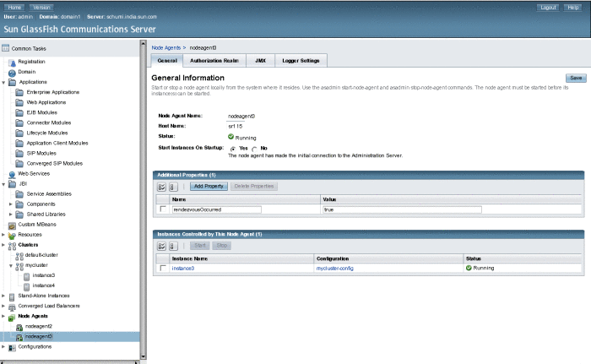Viewport: 591px width, 364px height.
Task: Click the tree pane scroll-down arrow
Action: tap(144, 356)
